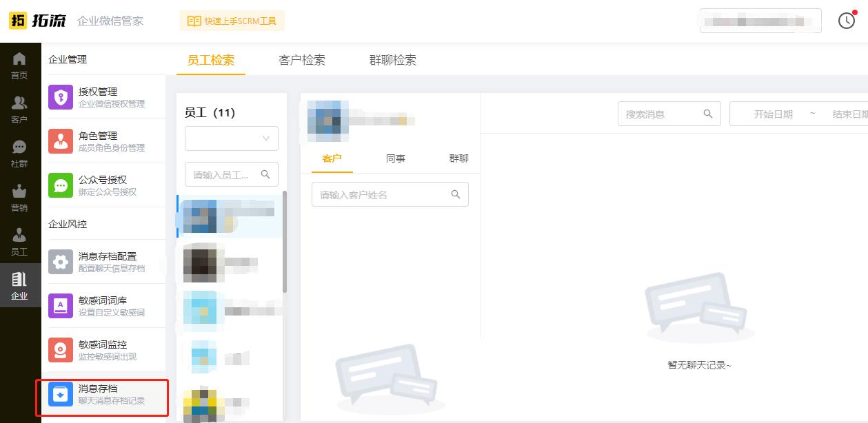Open the 员工 sidebar icon
This screenshot has height=423, width=868.
[20, 241]
